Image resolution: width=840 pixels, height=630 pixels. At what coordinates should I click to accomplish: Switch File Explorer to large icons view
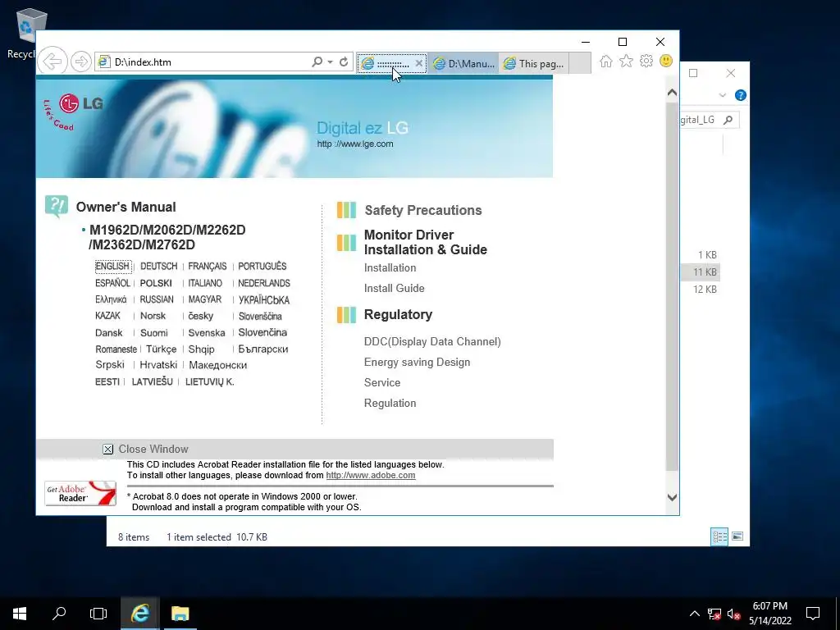tap(737, 536)
